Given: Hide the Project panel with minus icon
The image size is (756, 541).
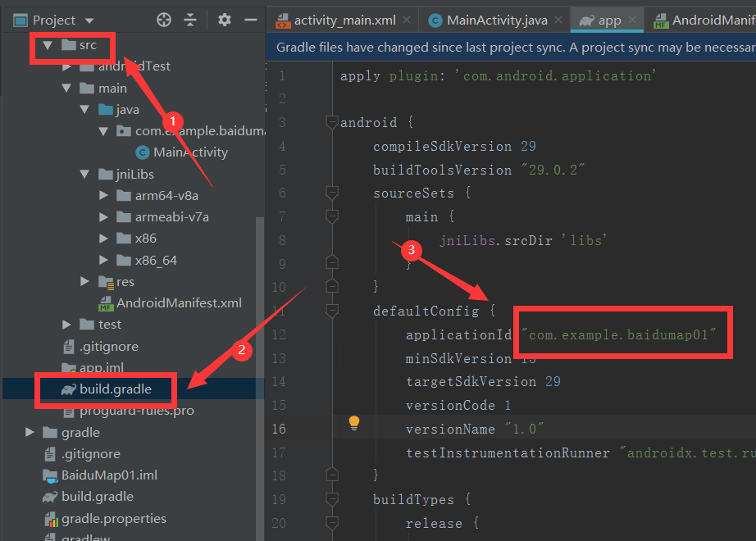Looking at the screenshot, I should [x=251, y=20].
